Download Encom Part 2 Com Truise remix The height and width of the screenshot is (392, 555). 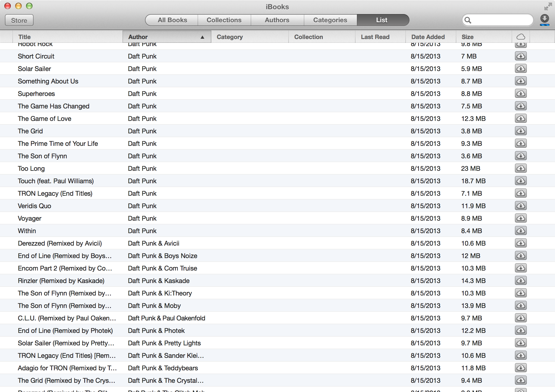point(521,268)
